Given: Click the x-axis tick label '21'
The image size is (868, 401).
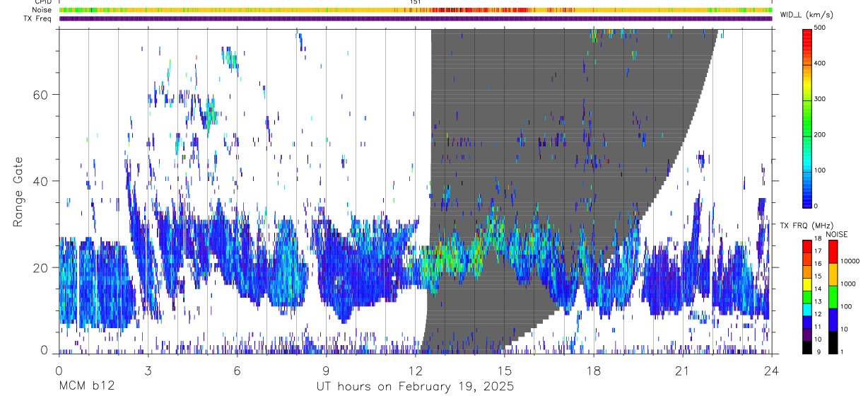Looking at the screenshot, I should [x=682, y=371].
